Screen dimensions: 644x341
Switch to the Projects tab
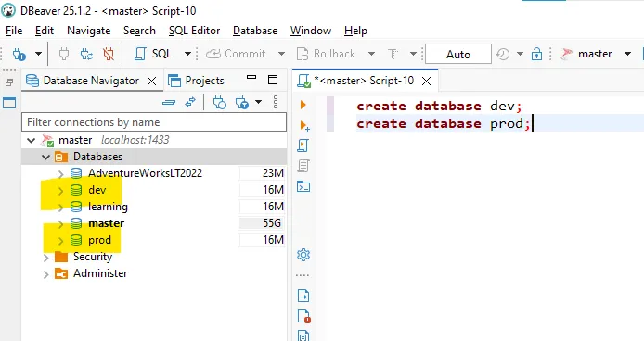pos(197,81)
